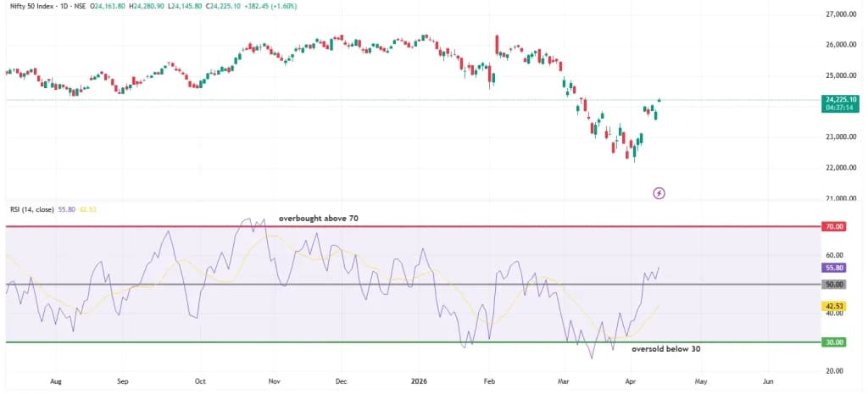The height and width of the screenshot is (394, 868).
Task: Select the 'overbought above 70' annotation text
Action: (x=319, y=219)
